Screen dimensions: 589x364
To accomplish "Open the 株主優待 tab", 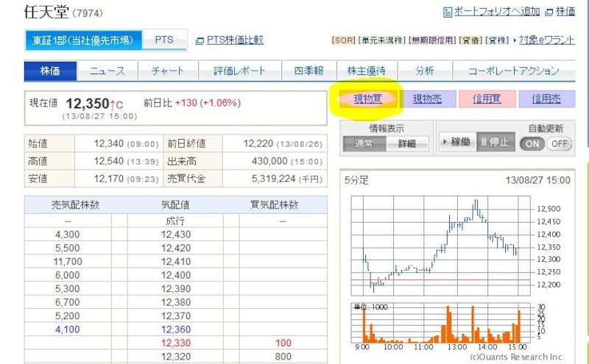I will coord(367,71).
